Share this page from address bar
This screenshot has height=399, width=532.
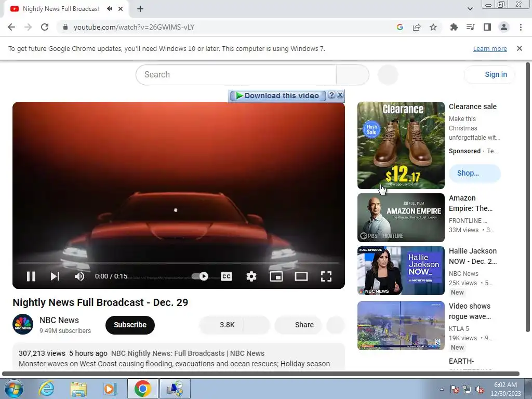pyautogui.click(x=417, y=27)
